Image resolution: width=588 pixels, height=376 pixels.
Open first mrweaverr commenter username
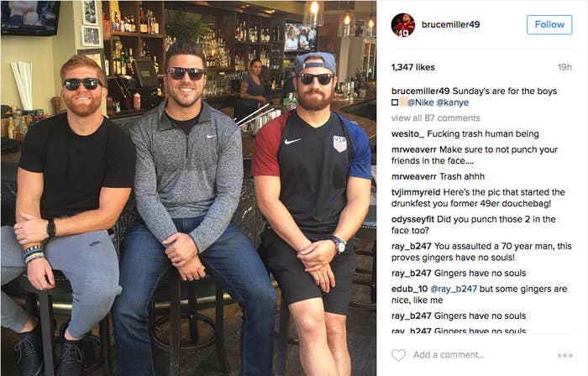point(414,149)
